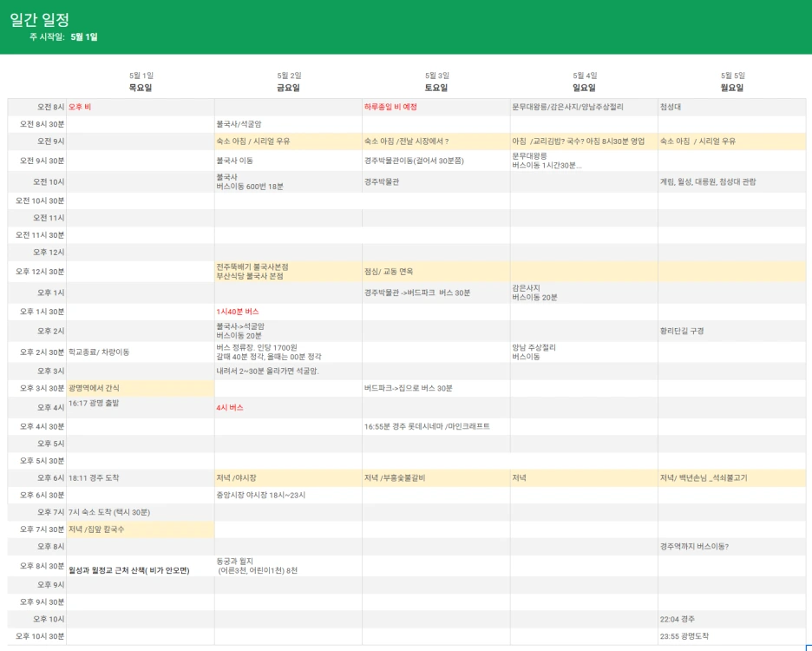The width and height of the screenshot is (812, 651).
Task: Select the '내려서 2~30분 올라가면 석굴암.' cell
Action: (x=288, y=372)
